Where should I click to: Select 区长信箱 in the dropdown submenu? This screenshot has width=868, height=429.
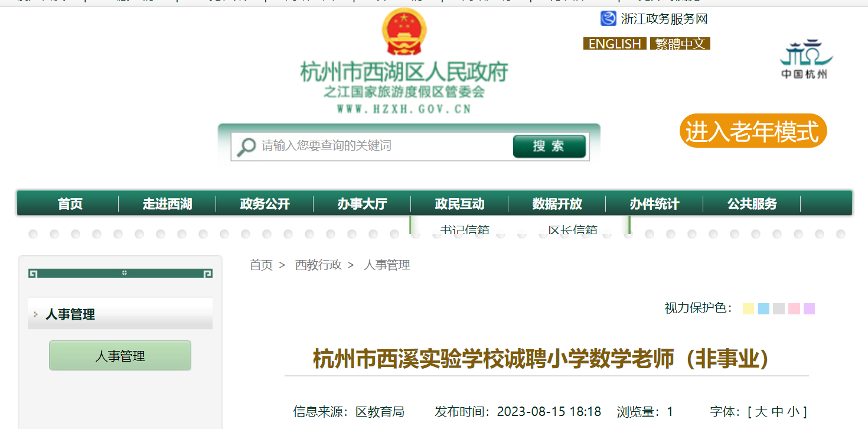coord(573,229)
